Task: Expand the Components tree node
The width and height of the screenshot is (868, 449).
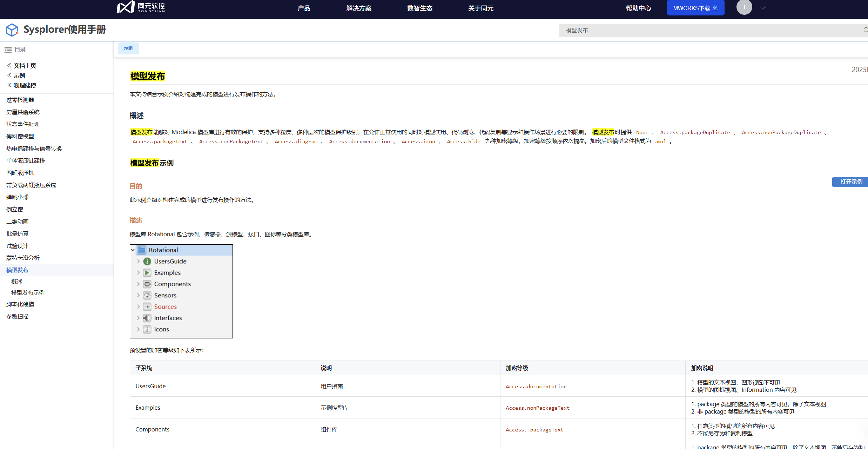Action: click(139, 284)
